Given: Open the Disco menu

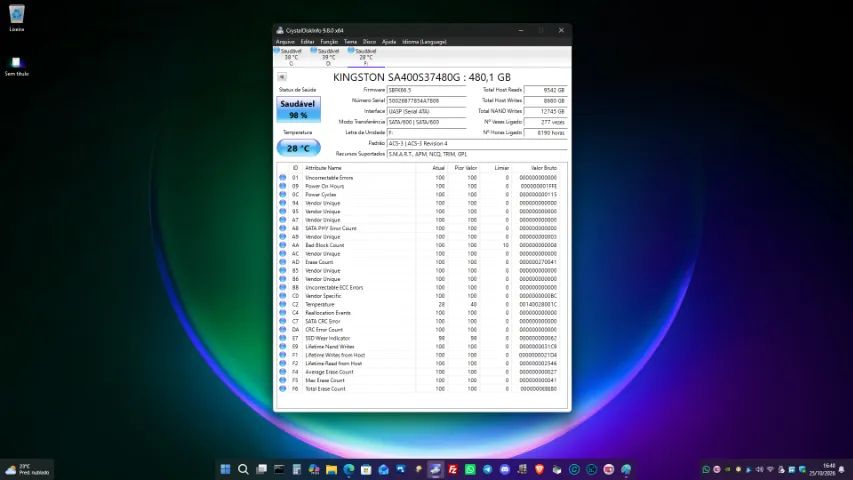Looking at the screenshot, I should [369, 41].
